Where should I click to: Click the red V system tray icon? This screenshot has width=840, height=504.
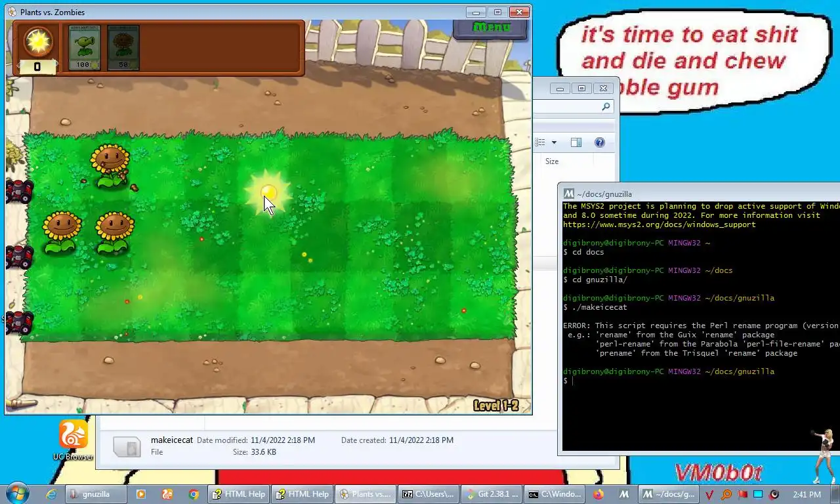point(711,494)
